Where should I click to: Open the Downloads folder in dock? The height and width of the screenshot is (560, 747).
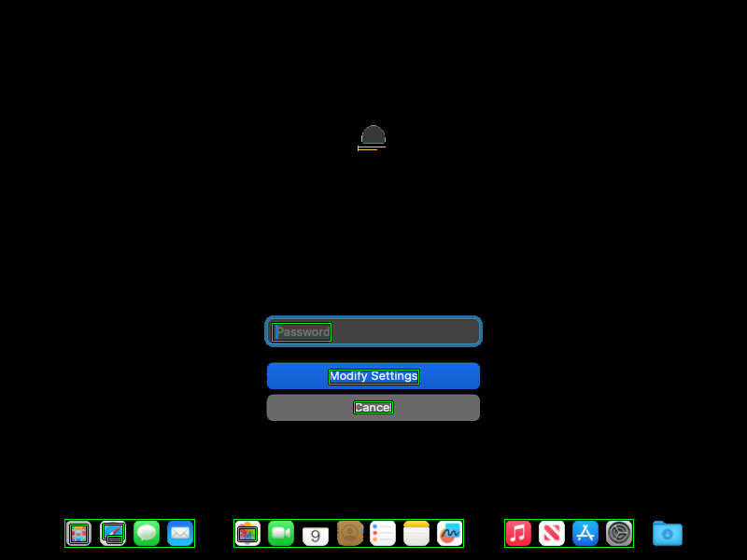tap(668, 534)
